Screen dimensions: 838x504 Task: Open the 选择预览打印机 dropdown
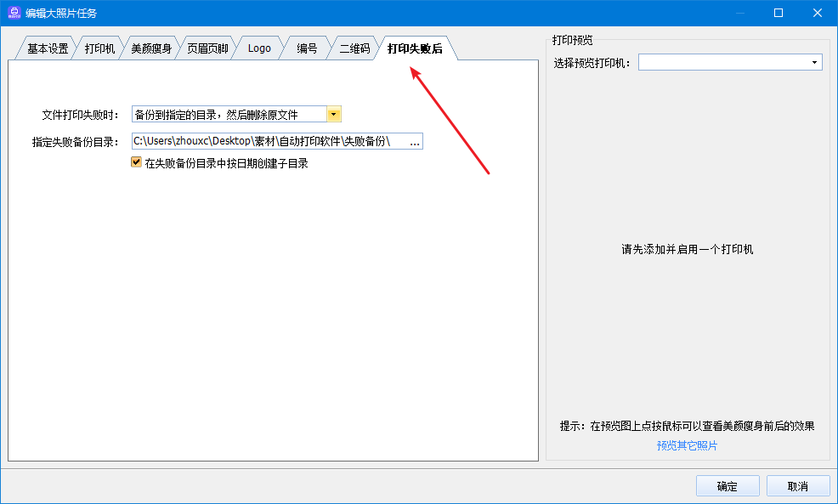730,63
